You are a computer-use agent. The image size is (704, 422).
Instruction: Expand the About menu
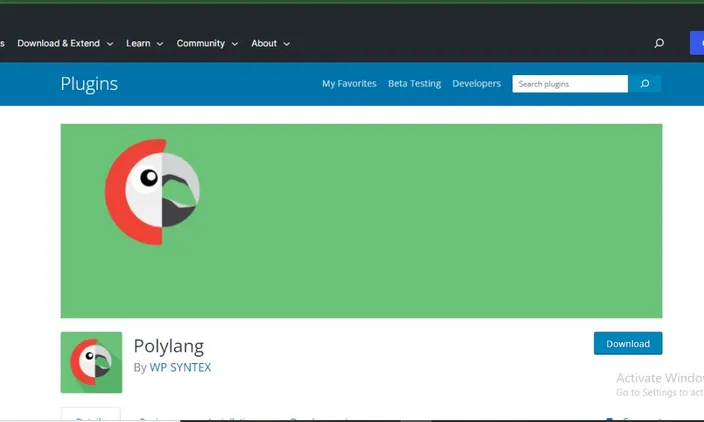pos(270,44)
